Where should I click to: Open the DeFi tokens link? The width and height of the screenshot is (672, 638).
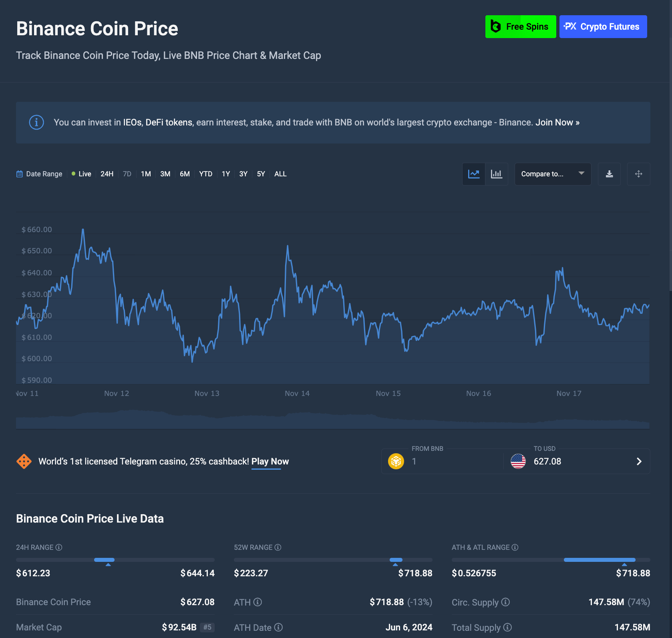coord(169,122)
